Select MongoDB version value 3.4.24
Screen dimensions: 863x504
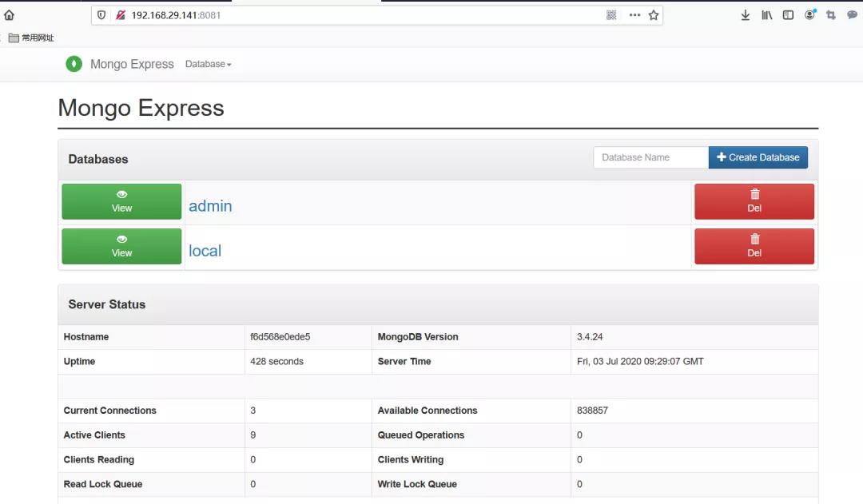(x=590, y=337)
